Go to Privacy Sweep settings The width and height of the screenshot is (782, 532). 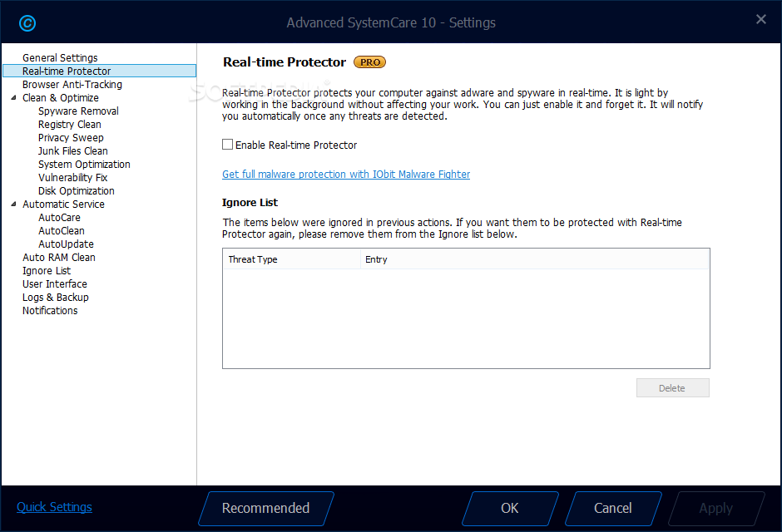(x=71, y=137)
